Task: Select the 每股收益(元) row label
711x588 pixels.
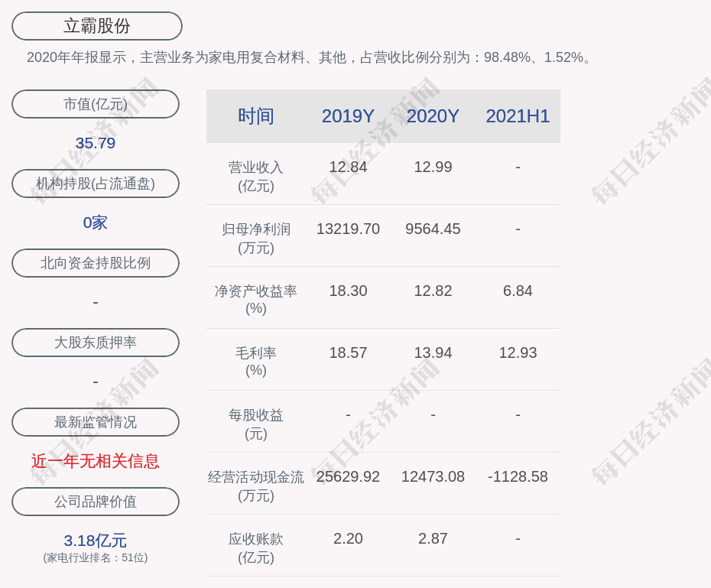Action: [x=256, y=424]
